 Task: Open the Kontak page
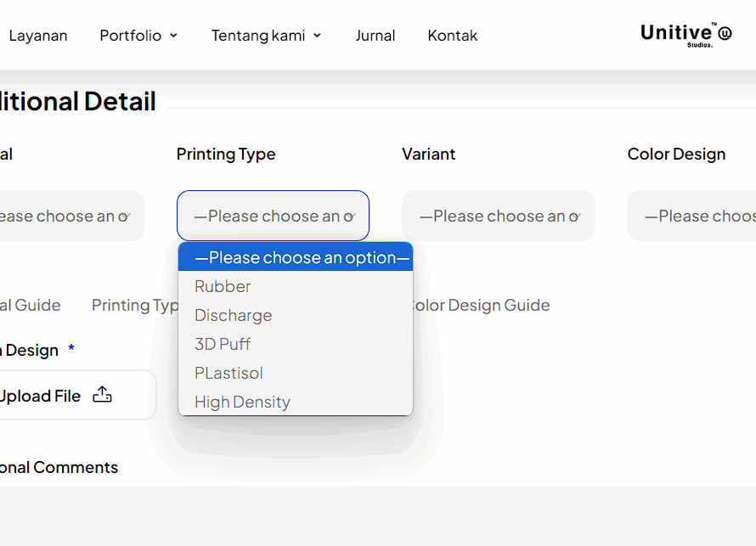click(x=452, y=36)
